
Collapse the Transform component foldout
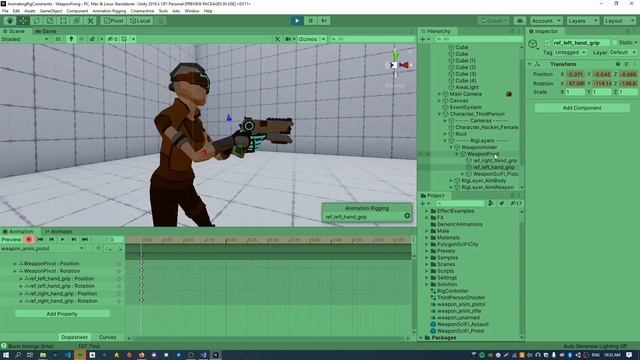tap(530, 64)
